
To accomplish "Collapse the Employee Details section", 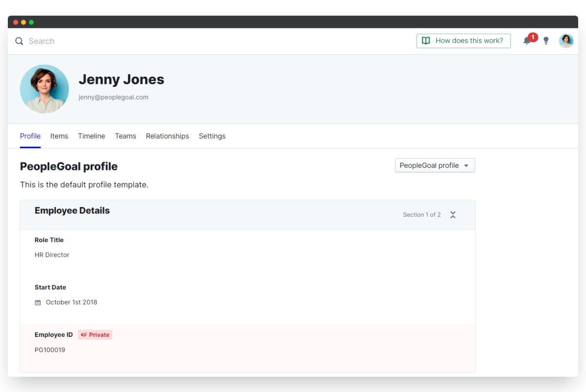I will coord(453,215).
